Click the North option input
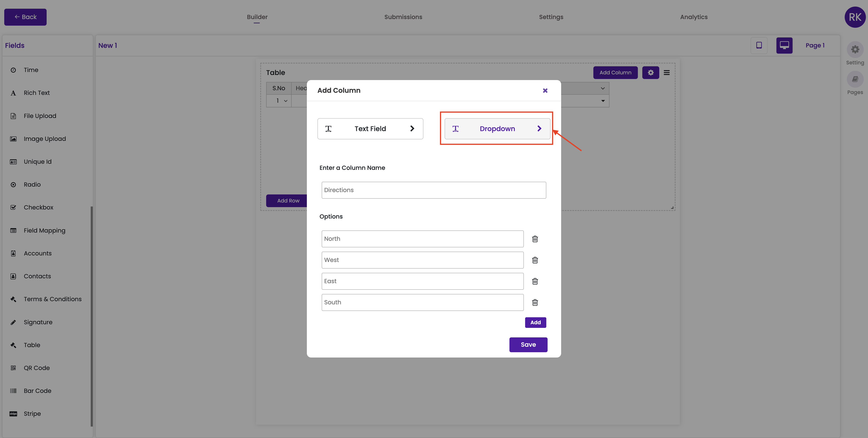 tap(422, 239)
